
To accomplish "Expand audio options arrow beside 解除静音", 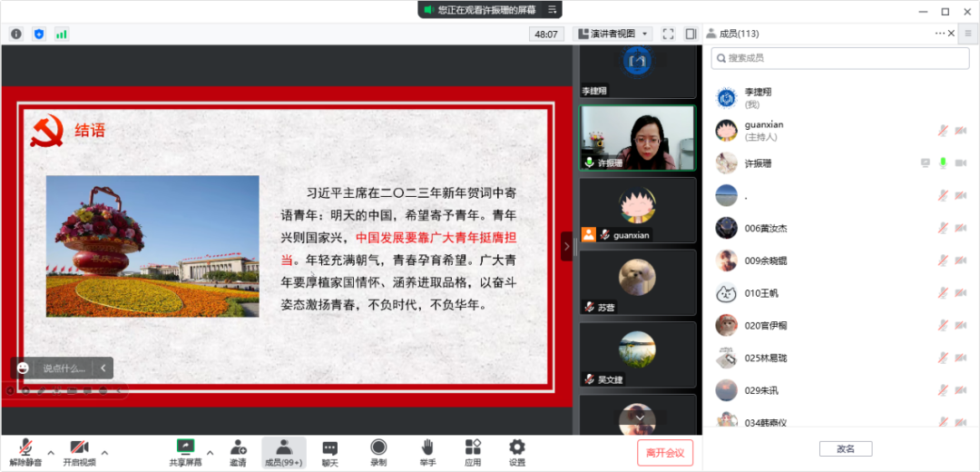I will (x=51, y=452).
